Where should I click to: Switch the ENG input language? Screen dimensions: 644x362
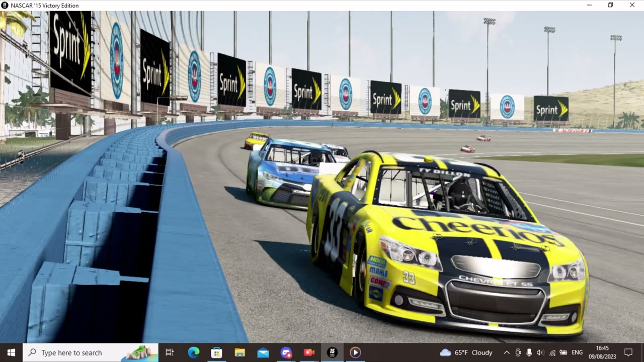[577, 352]
